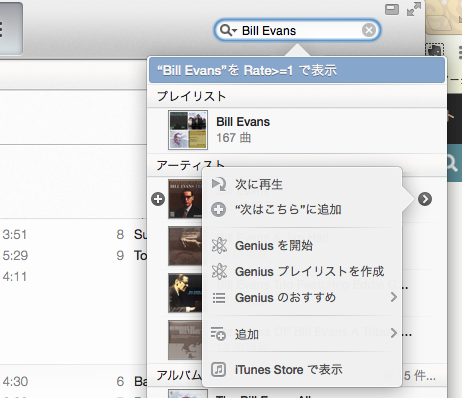Switch to mini player window icon
Viewport: 462px width, 398px height.
(x=392, y=9)
